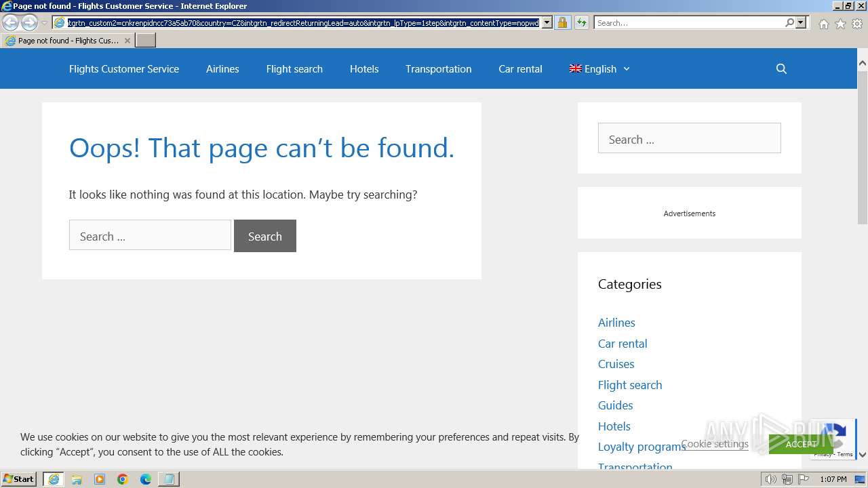Open the Flight search menu item

coord(294,68)
